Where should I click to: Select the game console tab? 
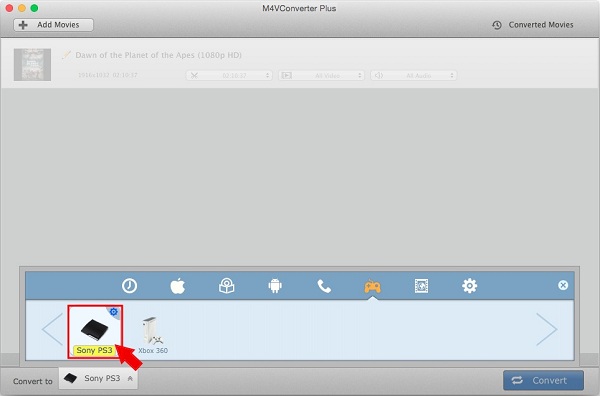click(372, 286)
